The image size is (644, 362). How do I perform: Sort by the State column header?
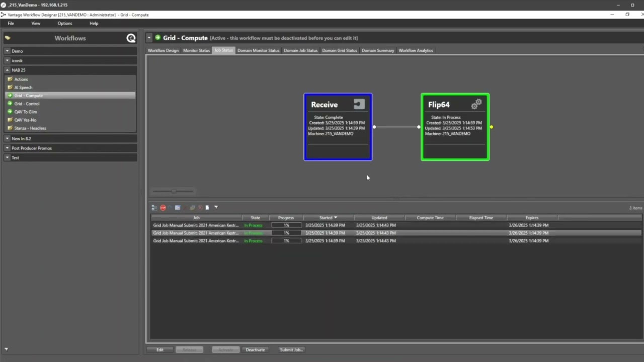point(256,218)
